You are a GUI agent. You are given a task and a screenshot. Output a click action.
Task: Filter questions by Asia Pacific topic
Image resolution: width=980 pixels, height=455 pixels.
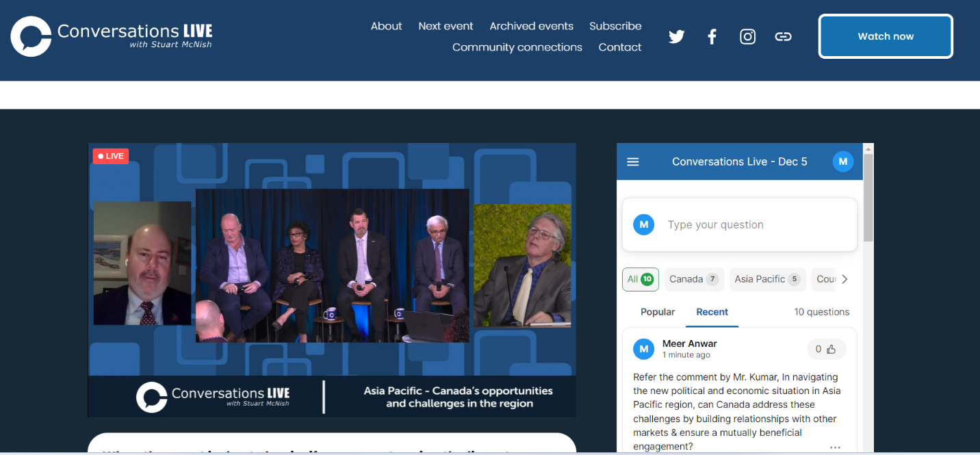click(x=766, y=279)
